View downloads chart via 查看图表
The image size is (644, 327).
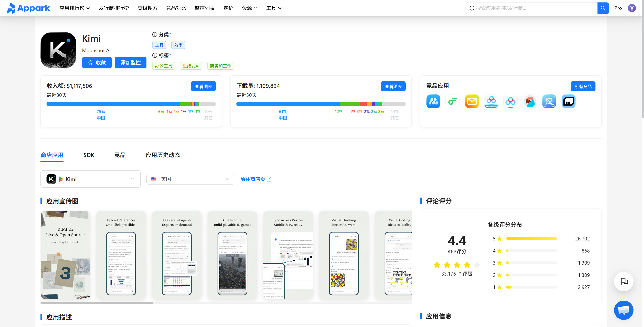[x=393, y=87]
